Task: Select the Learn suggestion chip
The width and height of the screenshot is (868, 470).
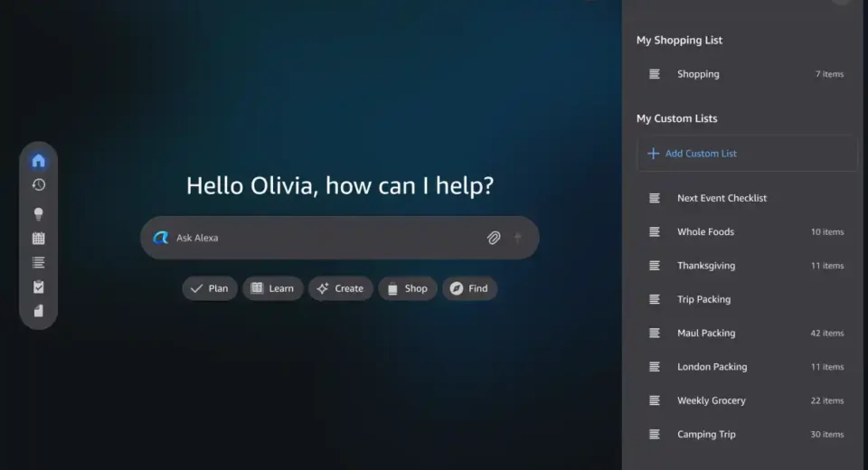Action: 272,288
